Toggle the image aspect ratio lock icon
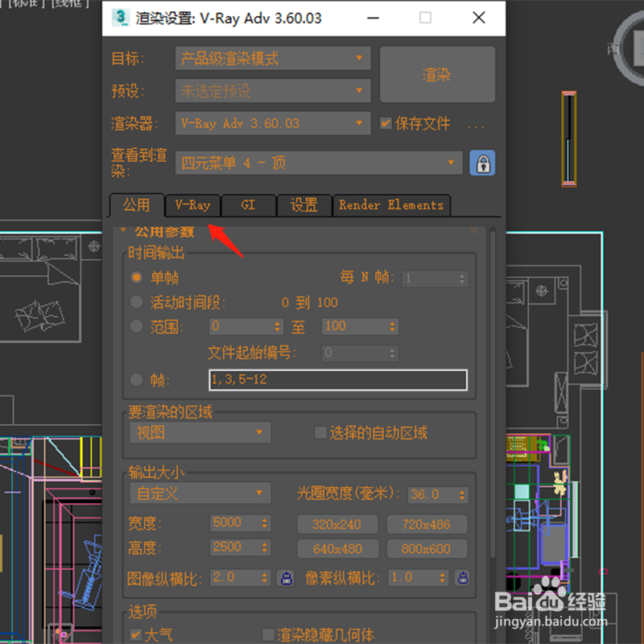Image resolution: width=644 pixels, height=644 pixels. click(x=287, y=578)
